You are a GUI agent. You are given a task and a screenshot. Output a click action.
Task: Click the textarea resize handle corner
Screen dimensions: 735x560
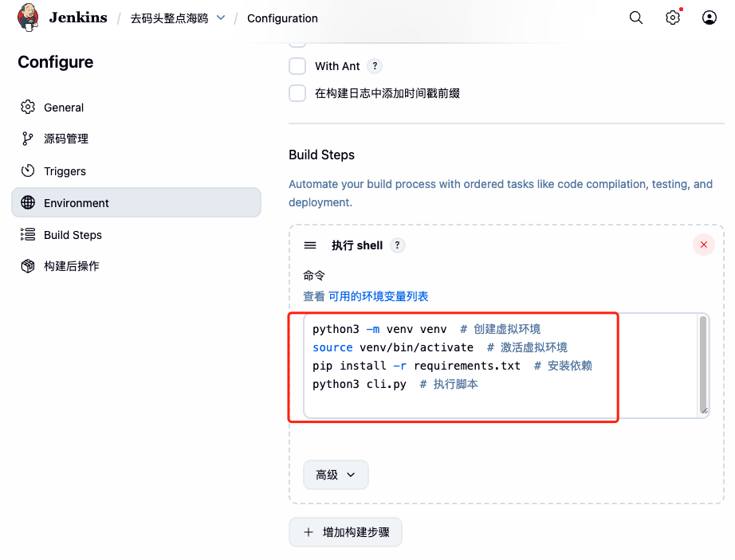(704, 410)
